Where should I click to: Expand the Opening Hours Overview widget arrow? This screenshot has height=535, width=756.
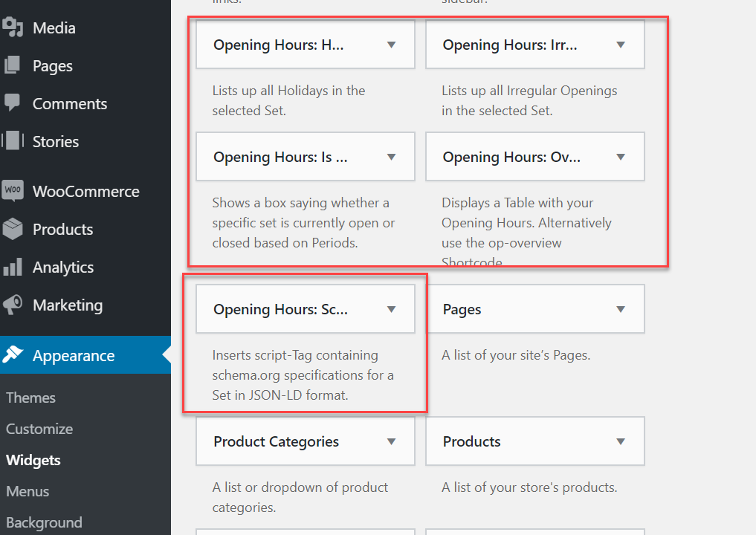[x=621, y=157]
